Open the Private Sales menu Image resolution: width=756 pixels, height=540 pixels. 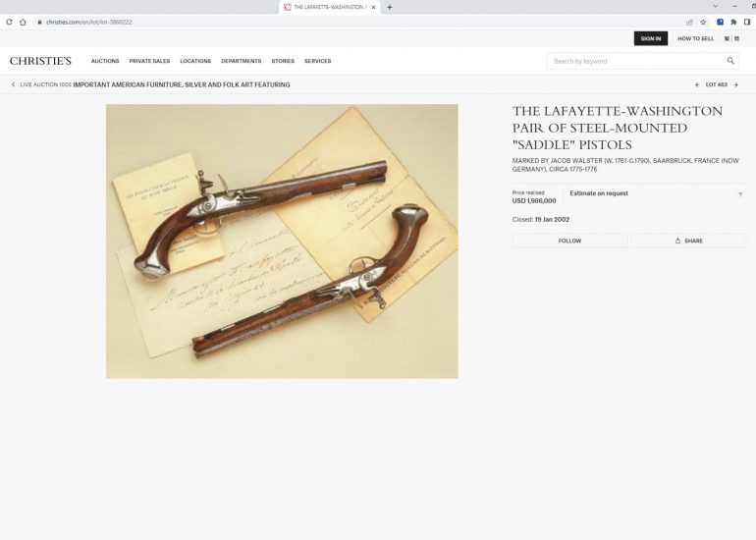149,61
